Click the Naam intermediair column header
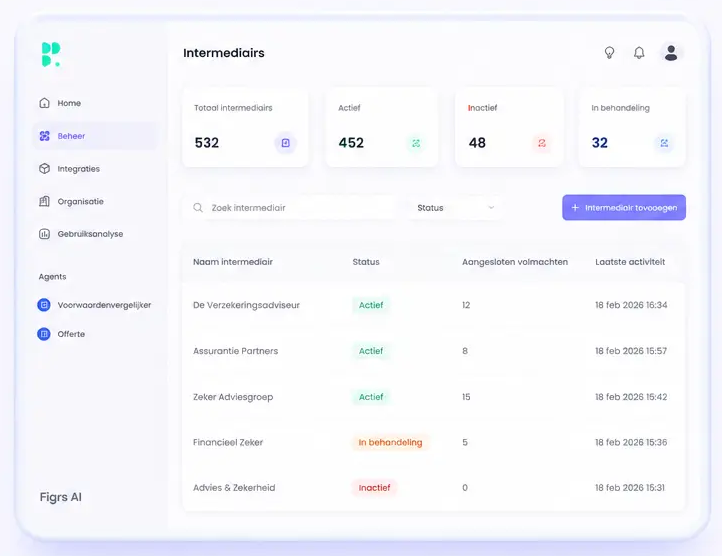 point(233,262)
